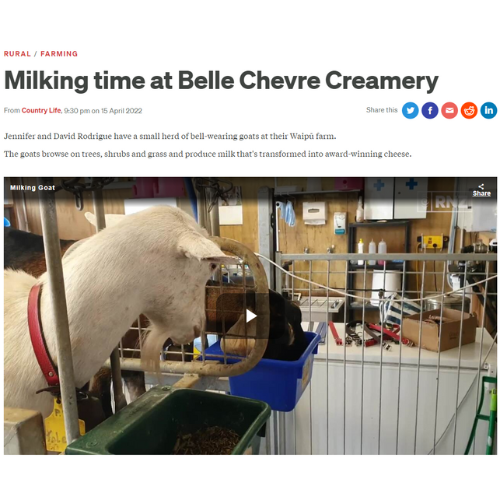Click the sentence about award-winning cheese
The image size is (500, 500).
coord(208,154)
